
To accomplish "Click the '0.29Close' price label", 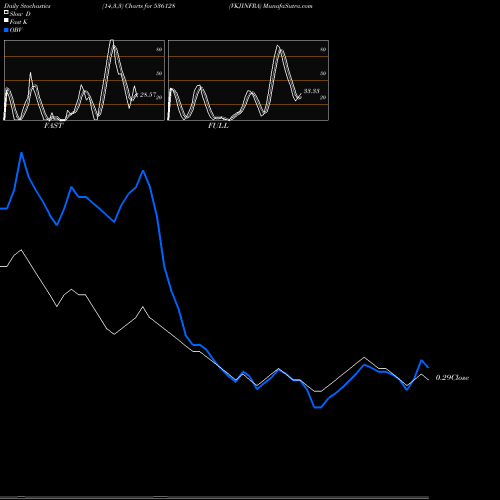I will click(452, 378).
